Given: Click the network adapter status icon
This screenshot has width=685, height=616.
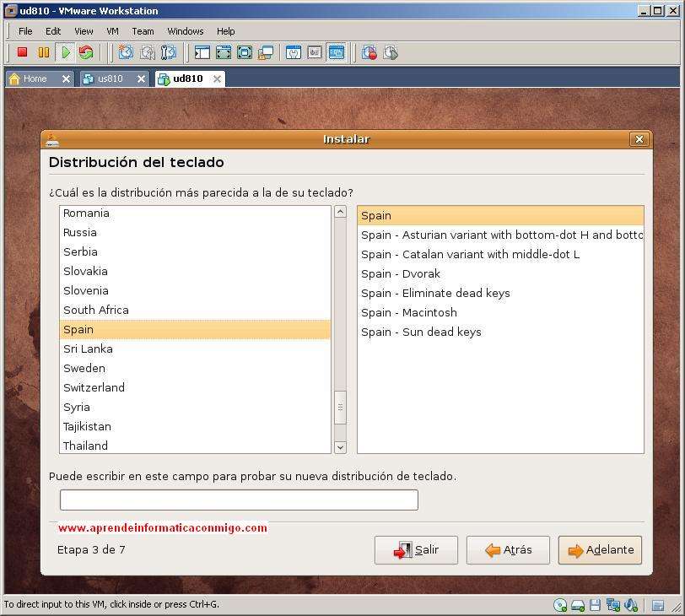Looking at the screenshot, I should point(613,605).
